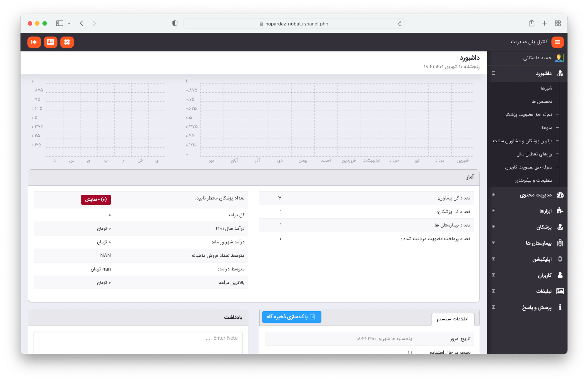Click the پرسش و پاسخ info icon

(560, 307)
